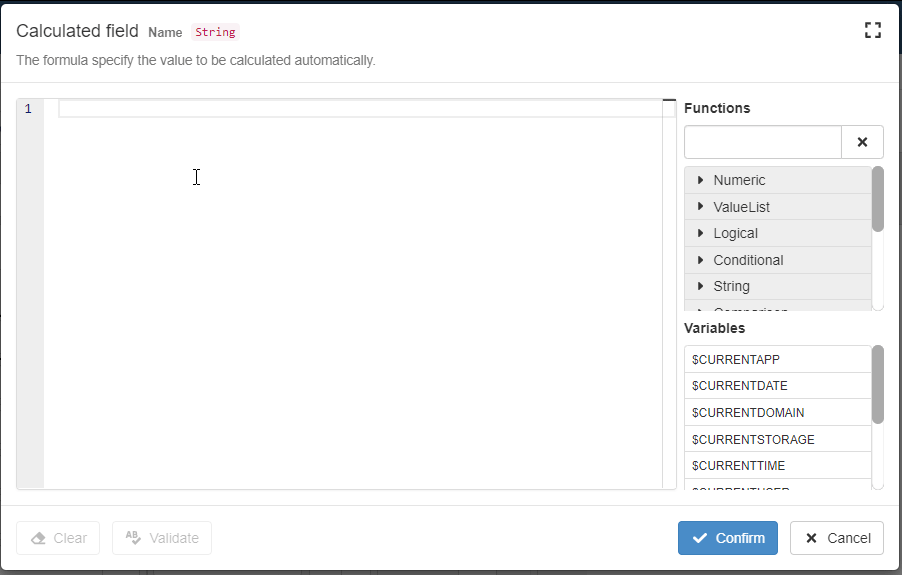Expand the Numeric functions group
This screenshot has height=575, width=902.
739,180
